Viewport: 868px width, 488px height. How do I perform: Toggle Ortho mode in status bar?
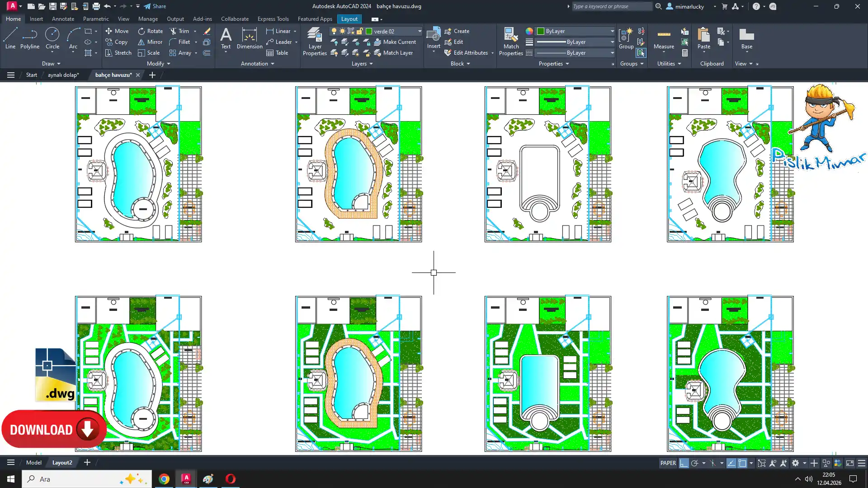point(684,463)
